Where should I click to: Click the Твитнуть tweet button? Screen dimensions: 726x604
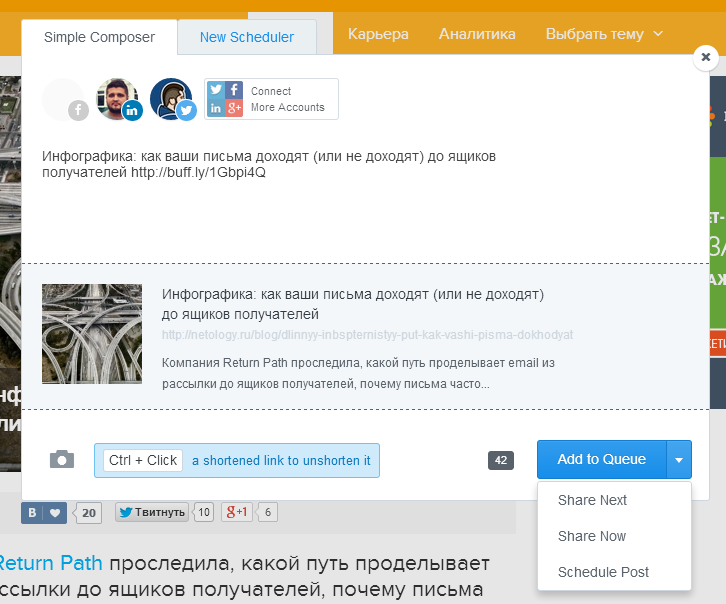pyautogui.click(x=152, y=512)
